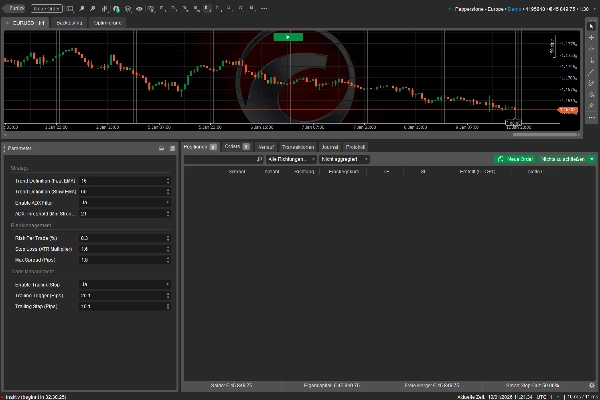
Task: Open the dropdown arrow on the EURUSD tab
Action: [7, 23]
